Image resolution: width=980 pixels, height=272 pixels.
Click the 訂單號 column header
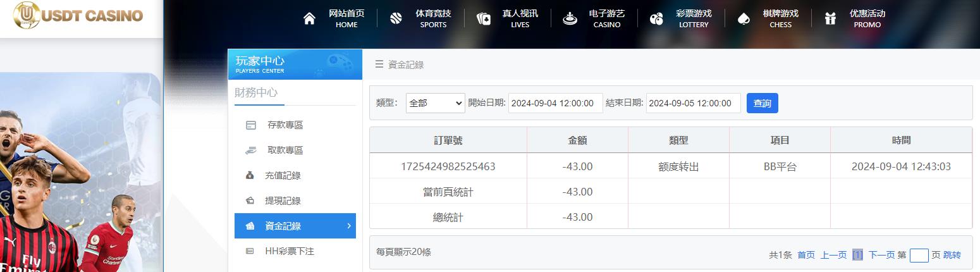coord(448,140)
